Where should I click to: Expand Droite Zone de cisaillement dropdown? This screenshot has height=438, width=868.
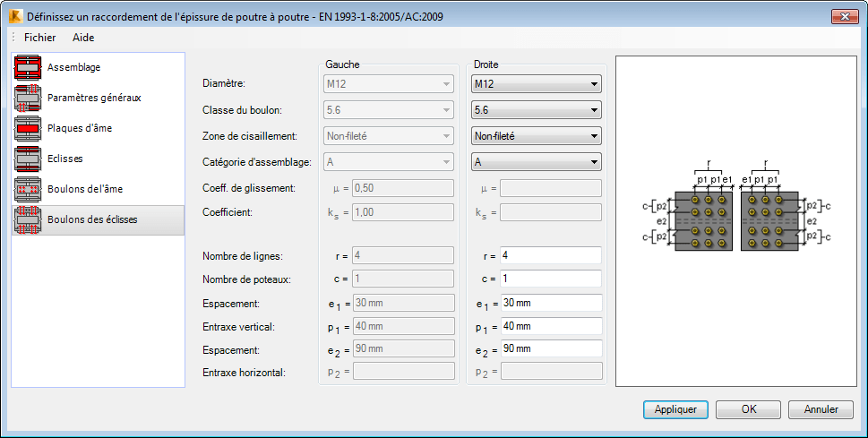point(536,135)
